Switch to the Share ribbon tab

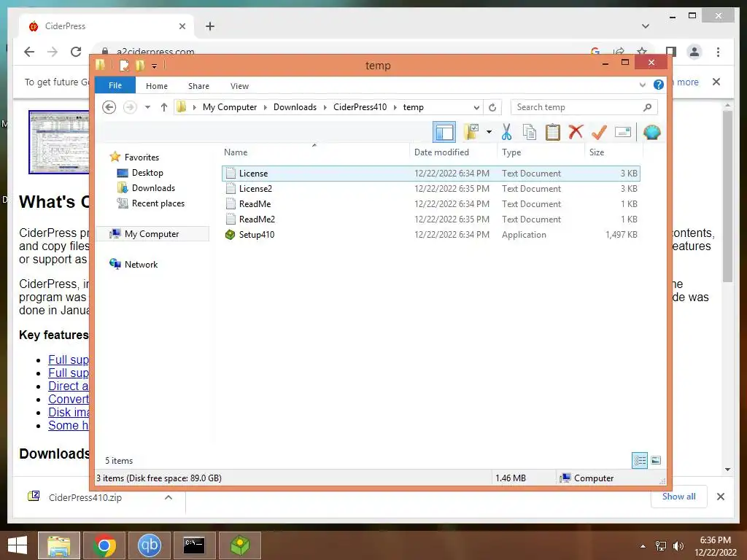coord(198,86)
